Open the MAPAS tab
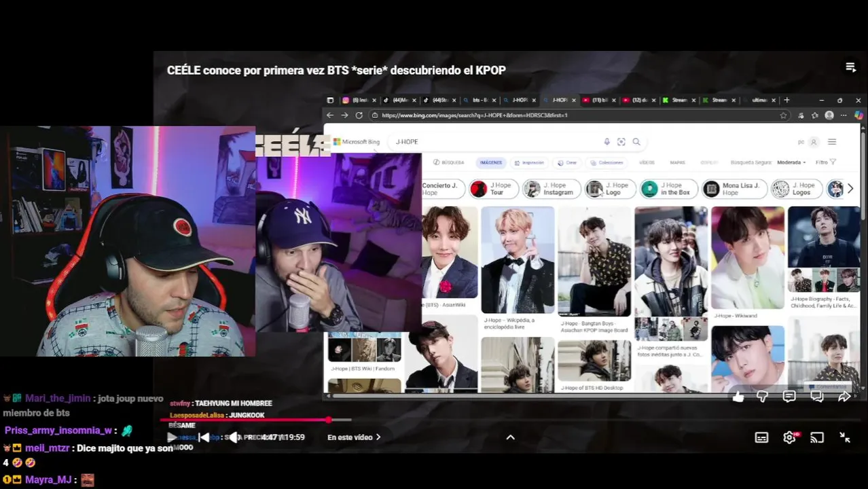This screenshot has height=489, width=868. [x=677, y=162]
